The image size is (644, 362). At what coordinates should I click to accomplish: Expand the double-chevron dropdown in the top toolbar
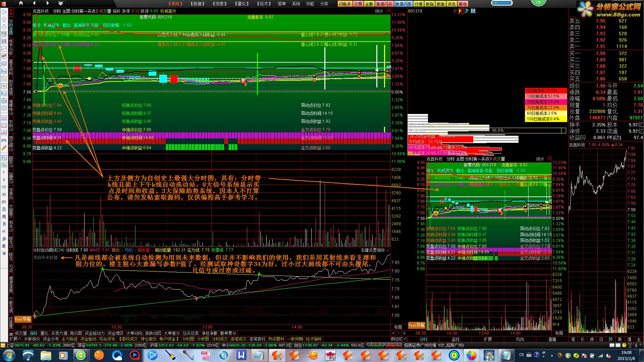pos(60,3)
